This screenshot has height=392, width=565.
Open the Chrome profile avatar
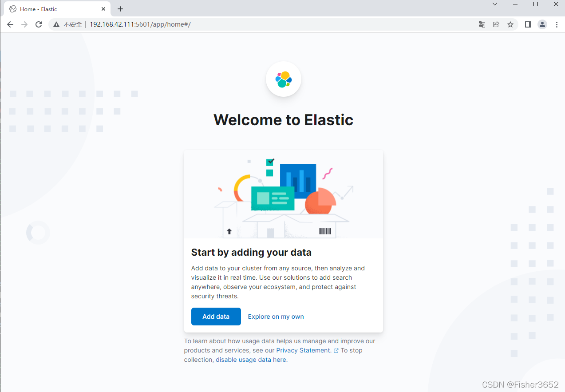pyautogui.click(x=542, y=24)
